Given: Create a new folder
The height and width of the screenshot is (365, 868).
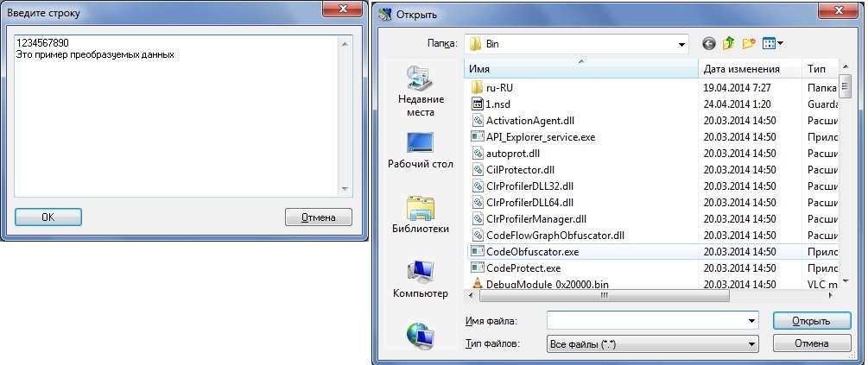Looking at the screenshot, I should 749,43.
